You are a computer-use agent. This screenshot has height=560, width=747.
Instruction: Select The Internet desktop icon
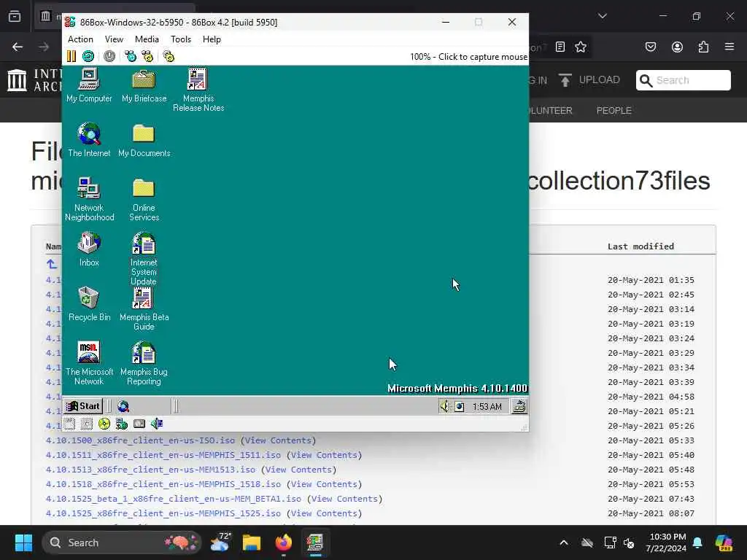89,140
